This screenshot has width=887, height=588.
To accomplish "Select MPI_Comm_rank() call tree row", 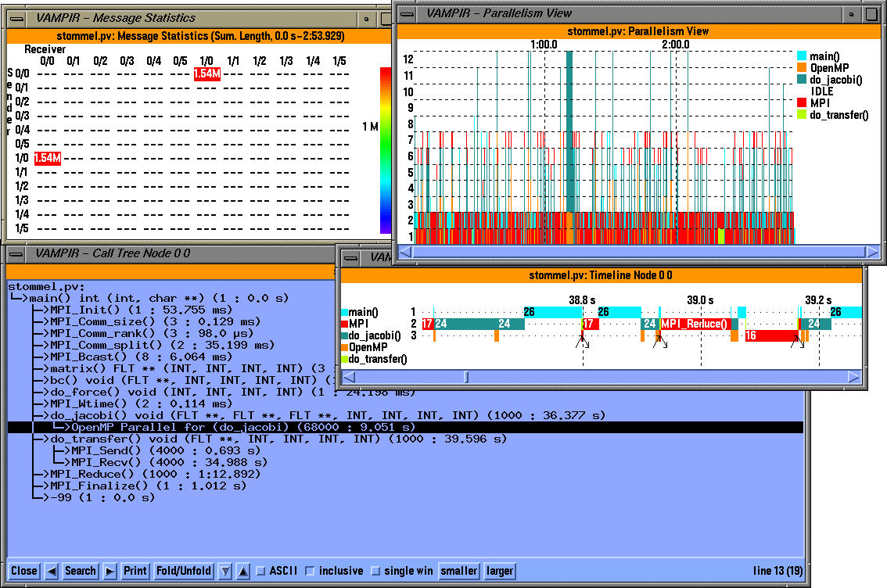I will [152, 334].
